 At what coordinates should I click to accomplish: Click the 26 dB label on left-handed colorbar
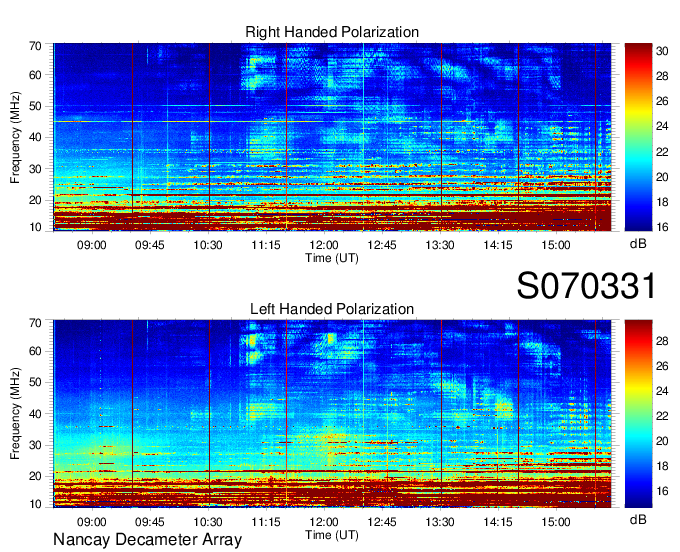click(x=662, y=366)
